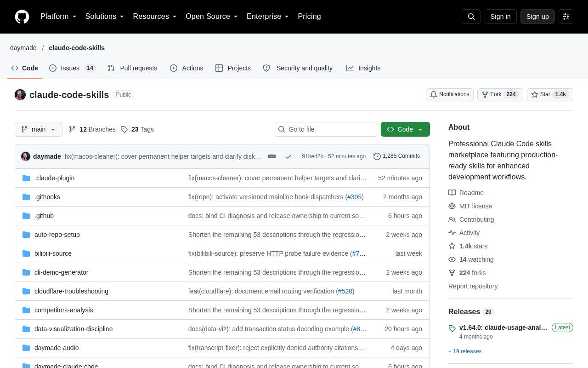Click the Go to file field
This screenshot has width=588, height=368.
(x=325, y=129)
